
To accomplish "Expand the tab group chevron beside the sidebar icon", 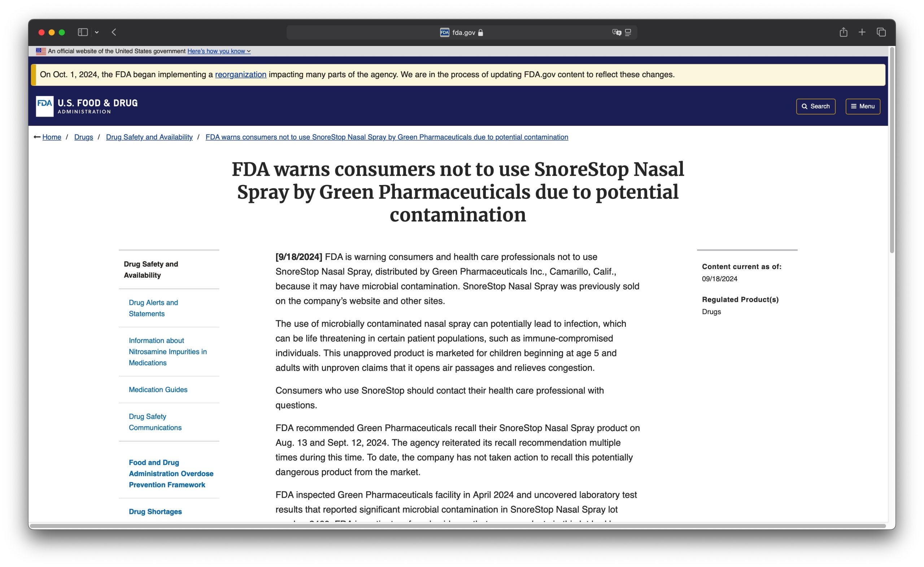I will [97, 32].
